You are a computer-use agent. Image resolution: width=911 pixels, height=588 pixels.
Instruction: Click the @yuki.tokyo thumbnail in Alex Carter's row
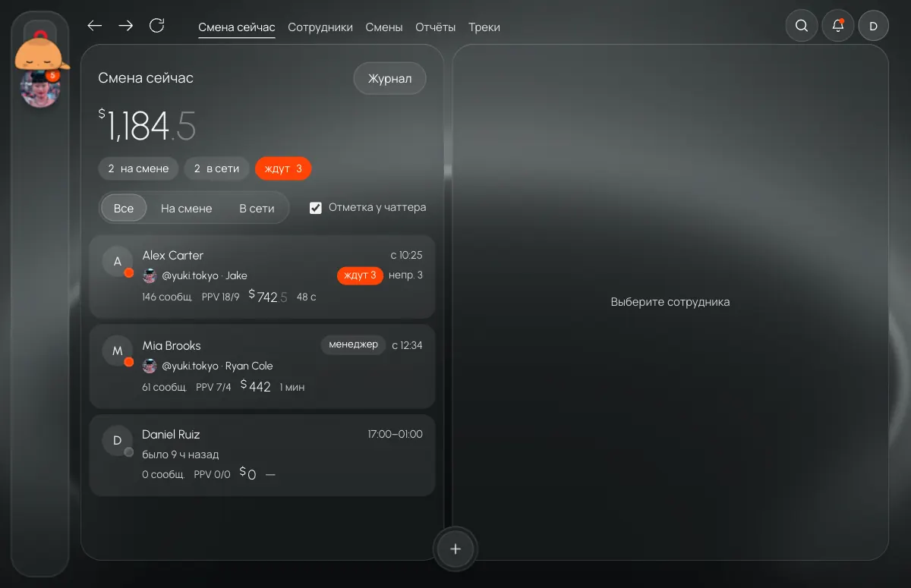[150, 275]
